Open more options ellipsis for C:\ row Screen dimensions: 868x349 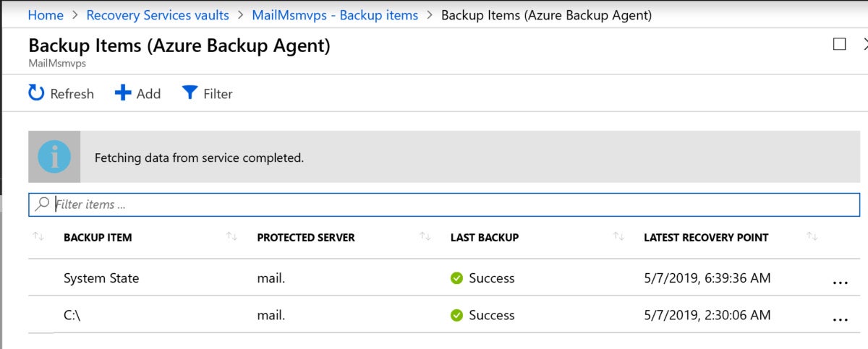(840, 319)
